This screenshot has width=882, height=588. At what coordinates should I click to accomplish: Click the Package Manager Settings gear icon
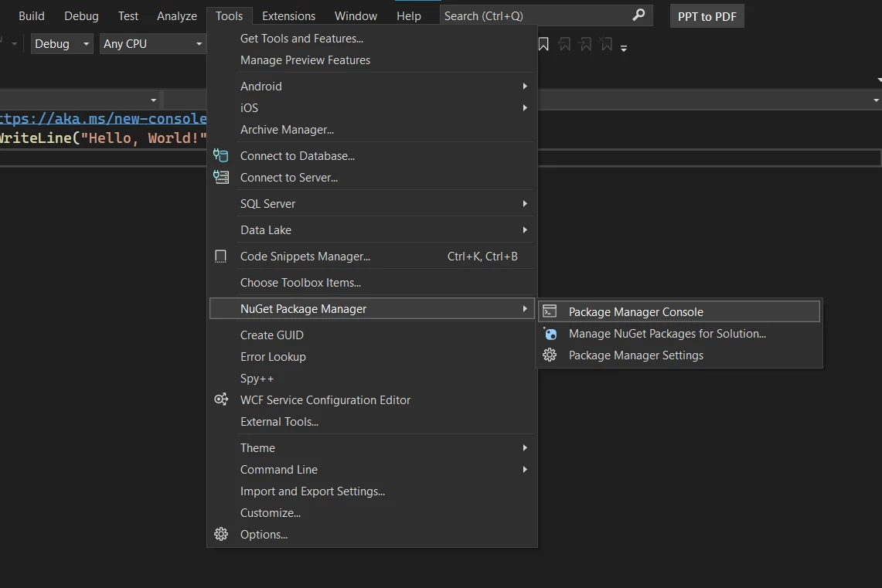click(x=550, y=355)
